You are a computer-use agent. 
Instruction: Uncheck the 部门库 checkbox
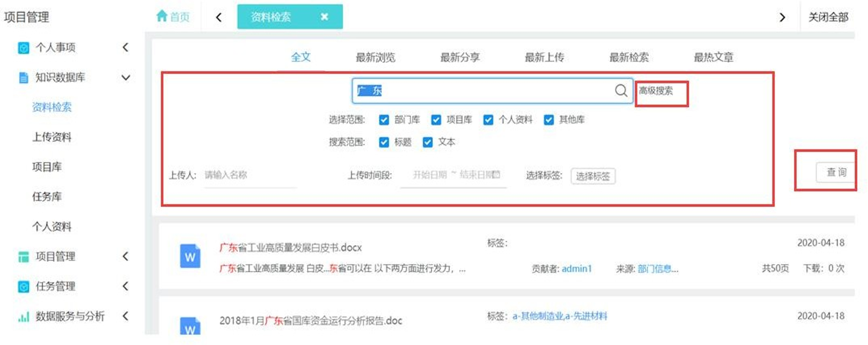pyautogui.click(x=384, y=120)
